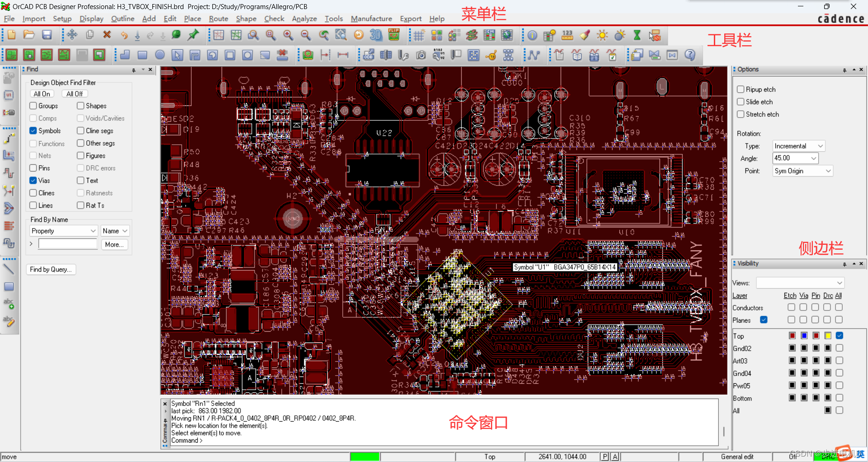Click the Find By Name text field
Image resolution: width=868 pixels, height=462 pixels.
68,244
